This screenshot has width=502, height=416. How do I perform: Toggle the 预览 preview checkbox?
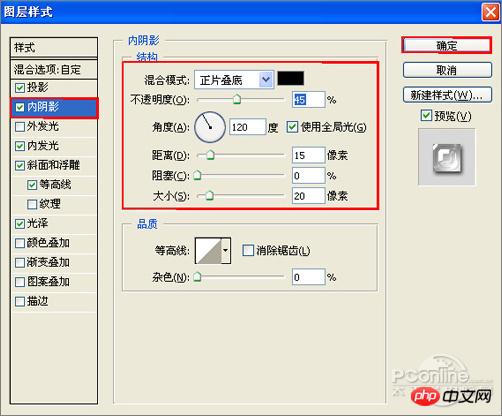[x=426, y=116]
